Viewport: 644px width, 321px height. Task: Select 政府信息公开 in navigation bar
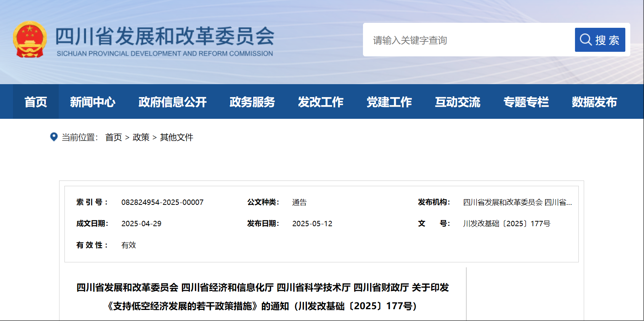pyautogui.click(x=172, y=102)
